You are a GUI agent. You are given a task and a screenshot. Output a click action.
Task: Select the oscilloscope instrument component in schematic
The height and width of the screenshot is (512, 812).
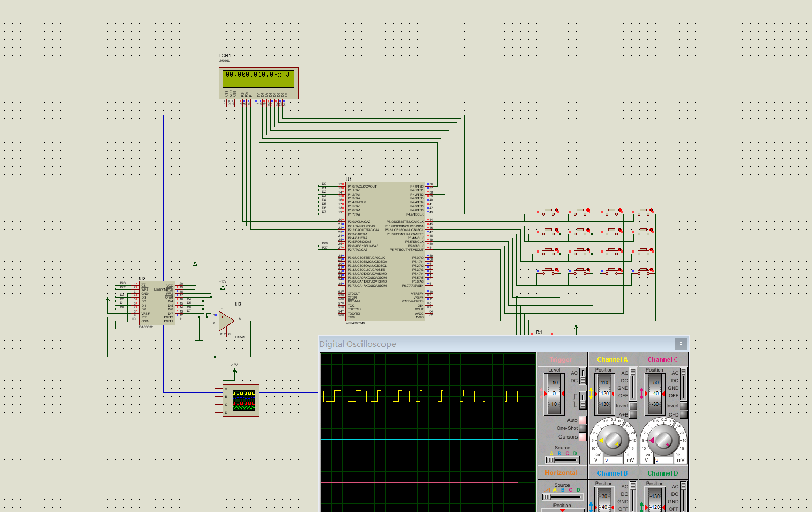coord(240,400)
